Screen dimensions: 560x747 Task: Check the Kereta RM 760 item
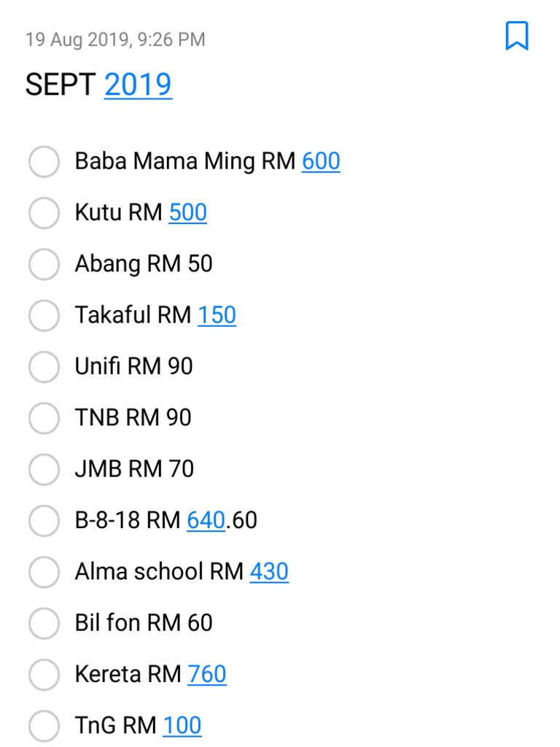pos(44,675)
